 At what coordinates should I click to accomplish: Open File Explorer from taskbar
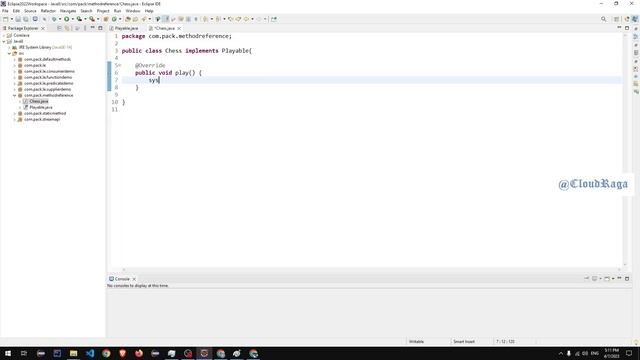coord(73,353)
